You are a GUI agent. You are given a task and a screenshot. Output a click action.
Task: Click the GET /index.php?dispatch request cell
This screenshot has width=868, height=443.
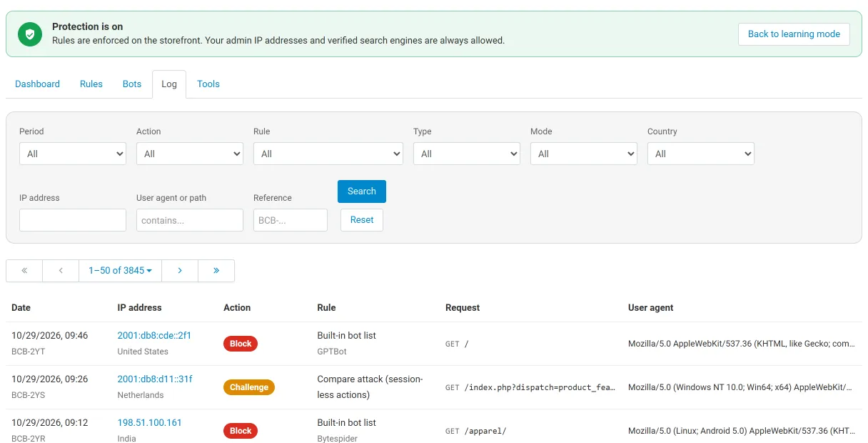pos(530,387)
